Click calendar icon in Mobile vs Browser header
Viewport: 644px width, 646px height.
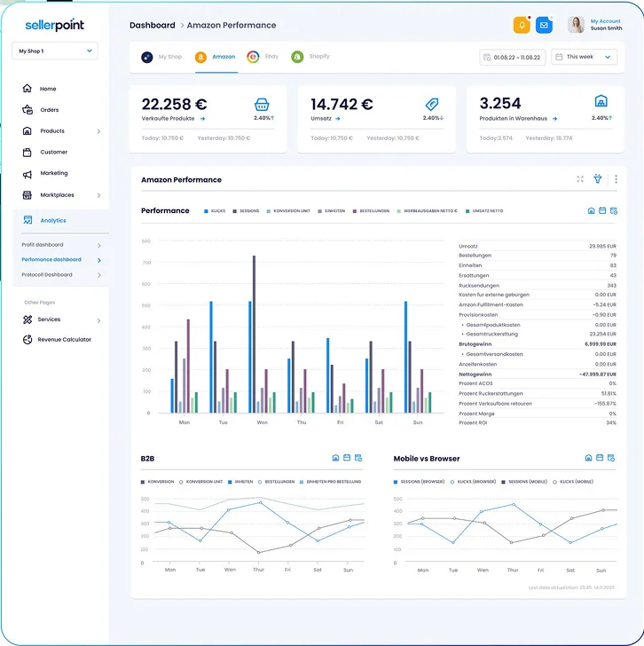tap(600, 458)
